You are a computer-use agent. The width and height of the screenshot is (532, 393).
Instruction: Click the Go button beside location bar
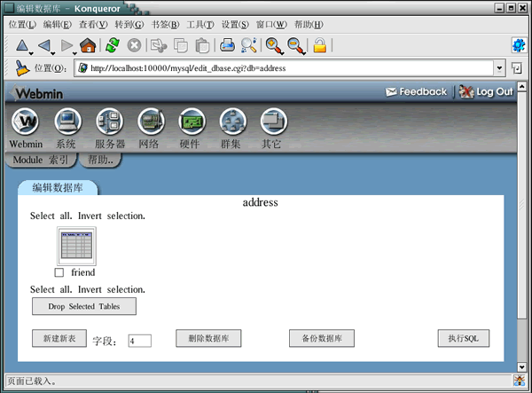pyautogui.click(x=517, y=68)
